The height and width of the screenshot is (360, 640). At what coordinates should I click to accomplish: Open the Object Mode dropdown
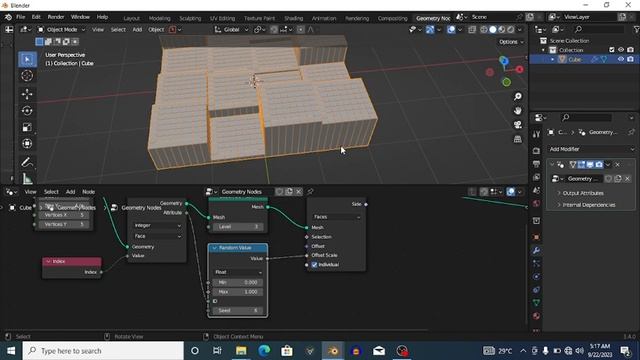[x=61, y=29]
